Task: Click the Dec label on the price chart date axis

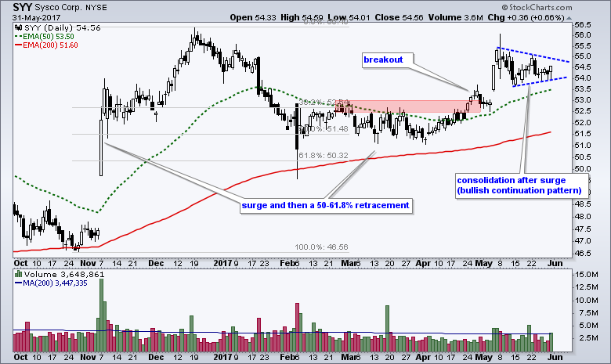Action: tap(156, 263)
